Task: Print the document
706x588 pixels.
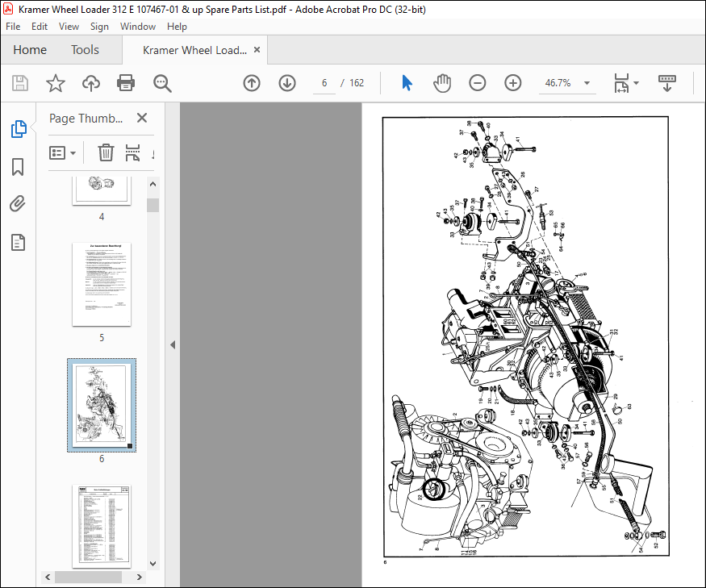Action: (x=126, y=83)
